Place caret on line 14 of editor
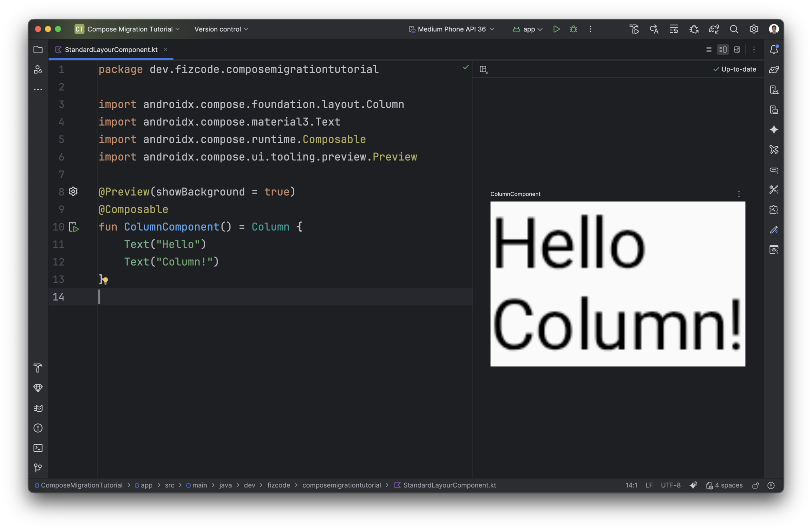 tap(285, 297)
